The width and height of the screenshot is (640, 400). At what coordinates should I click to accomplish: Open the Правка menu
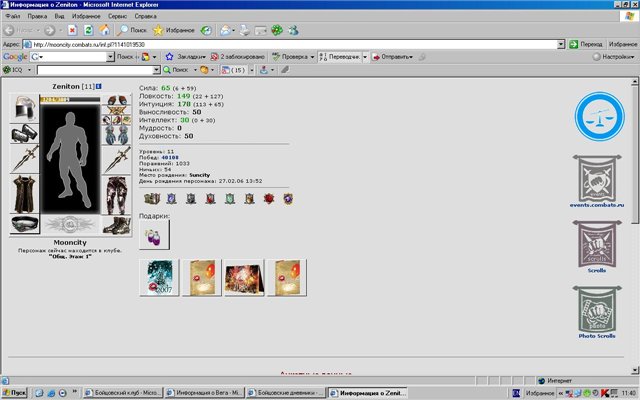[x=37, y=16]
